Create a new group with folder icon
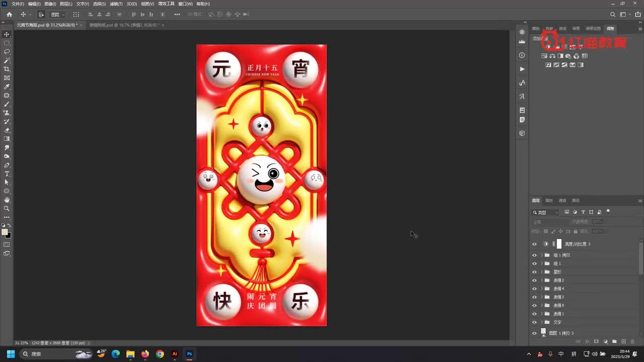Viewport: 644px width, 362px height. tap(614, 341)
